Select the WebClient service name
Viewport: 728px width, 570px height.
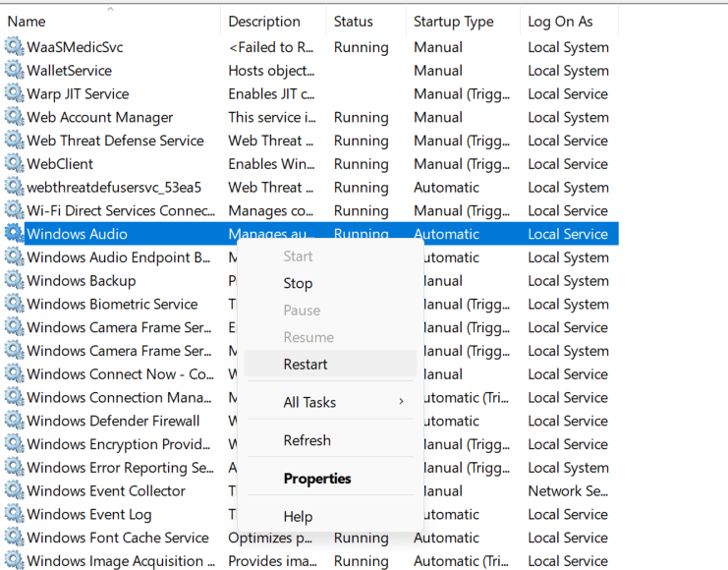pyautogui.click(x=60, y=164)
